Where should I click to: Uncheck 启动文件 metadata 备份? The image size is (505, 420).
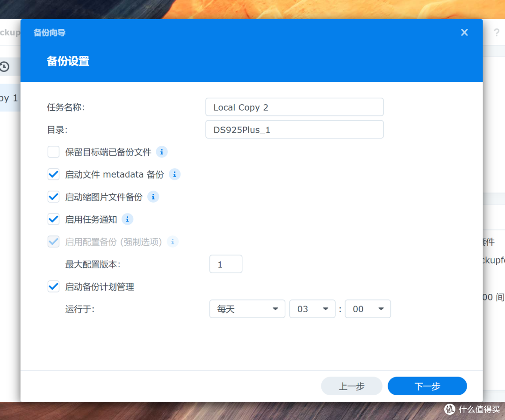point(53,174)
